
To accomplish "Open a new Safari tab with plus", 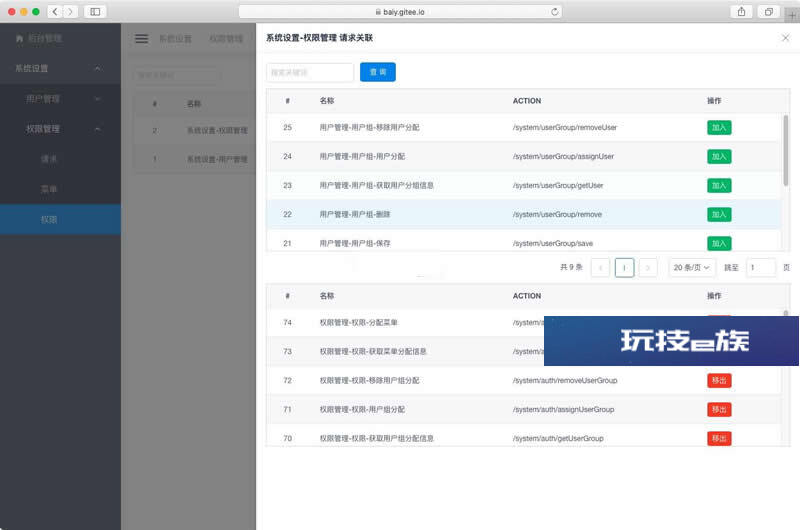I will click(x=792, y=15).
